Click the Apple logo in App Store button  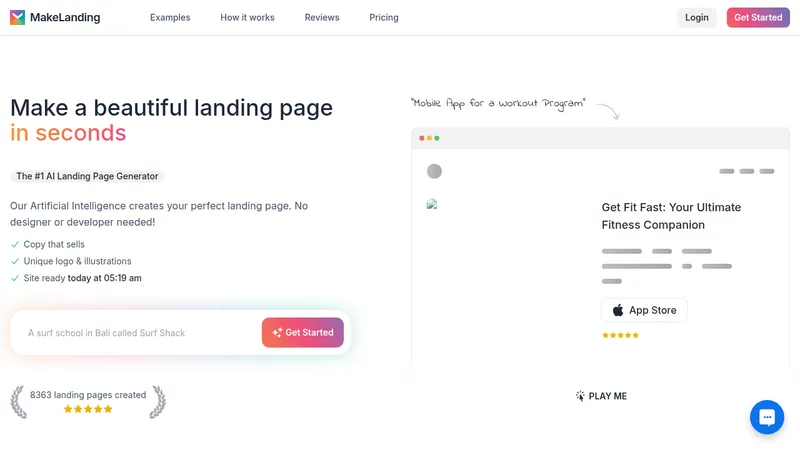coord(618,310)
